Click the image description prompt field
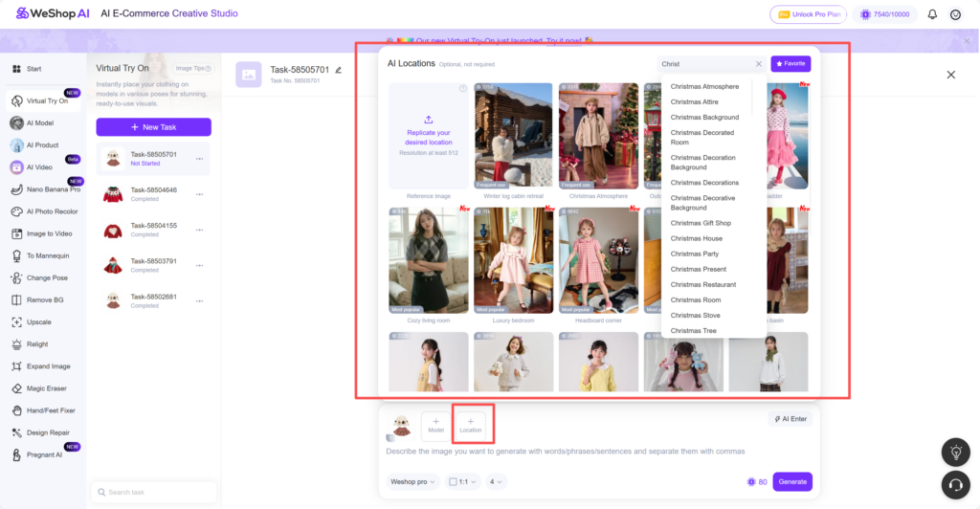The width and height of the screenshot is (980, 509). (566, 451)
